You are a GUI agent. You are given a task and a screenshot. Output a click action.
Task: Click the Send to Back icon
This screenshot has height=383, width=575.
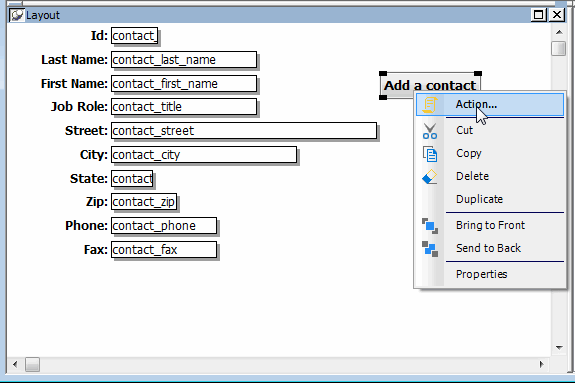(x=430, y=249)
